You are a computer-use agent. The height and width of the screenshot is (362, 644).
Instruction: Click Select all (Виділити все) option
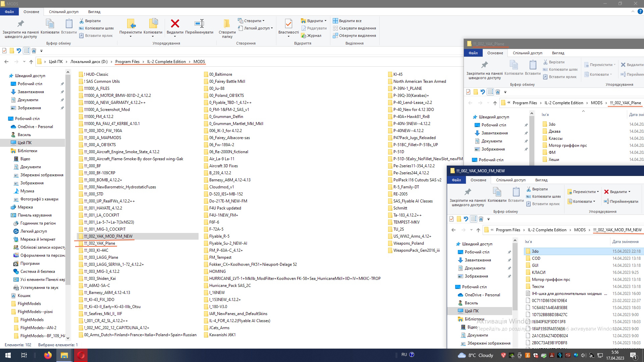(x=350, y=21)
